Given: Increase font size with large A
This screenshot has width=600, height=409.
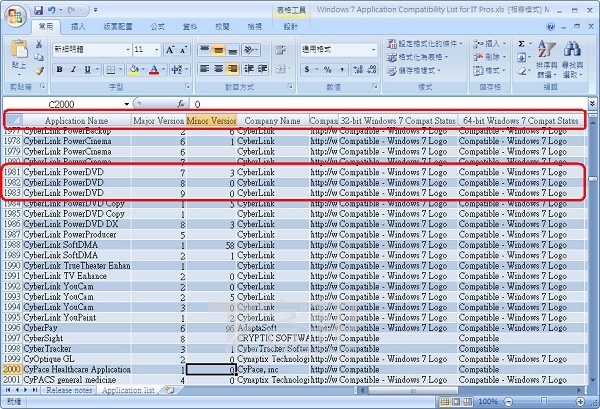Looking at the screenshot, I should pos(170,50).
